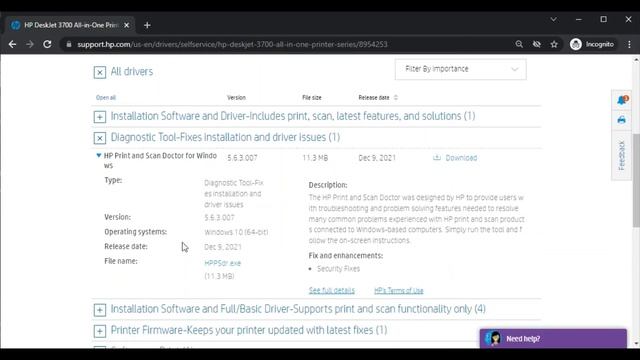640x360 pixels.
Task: Click the printer icon in right sidebar
Action: click(x=621, y=120)
